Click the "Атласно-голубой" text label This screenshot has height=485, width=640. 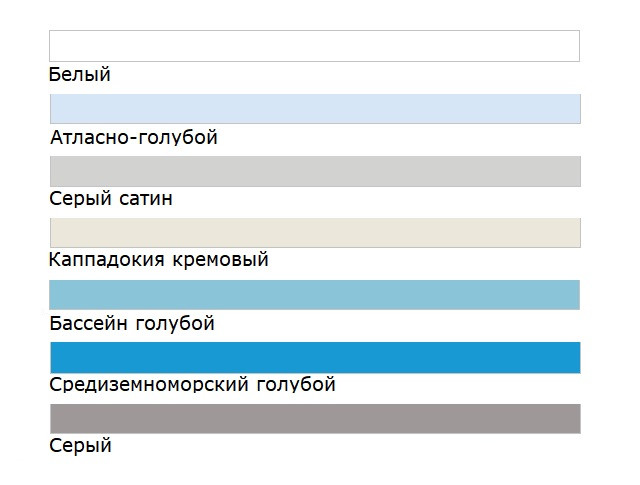pyautogui.click(x=133, y=138)
